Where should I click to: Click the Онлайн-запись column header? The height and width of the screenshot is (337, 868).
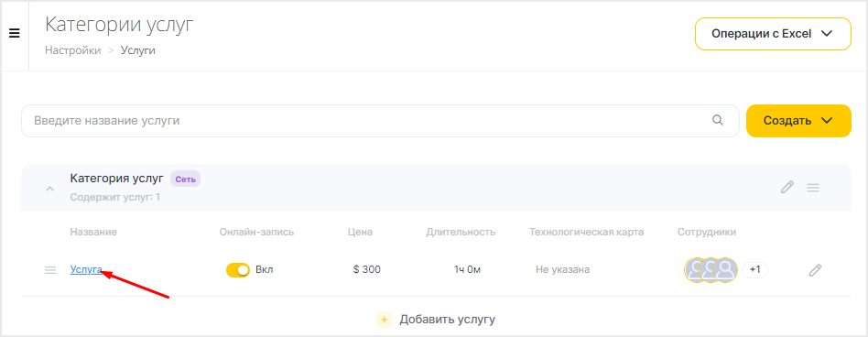pos(257,232)
